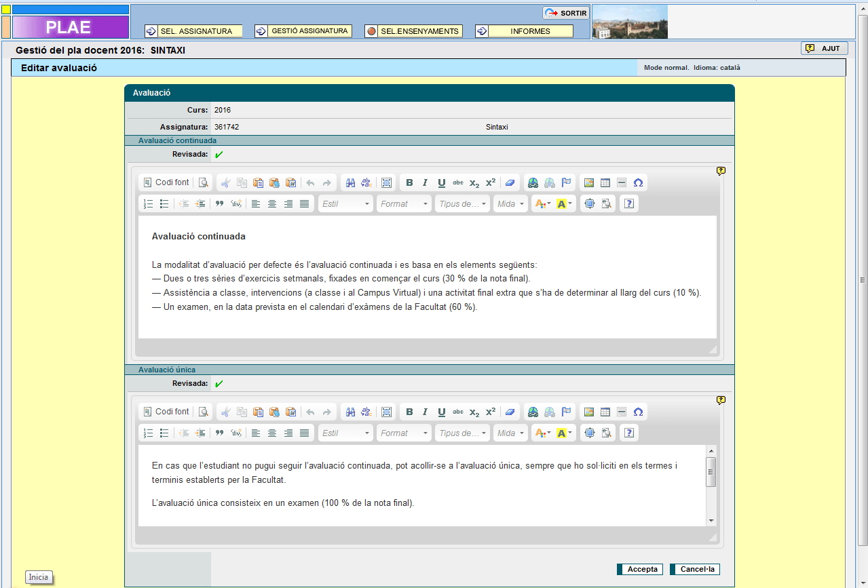Click the SORTIR button
This screenshot has height=588, width=868.
point(566,13)
